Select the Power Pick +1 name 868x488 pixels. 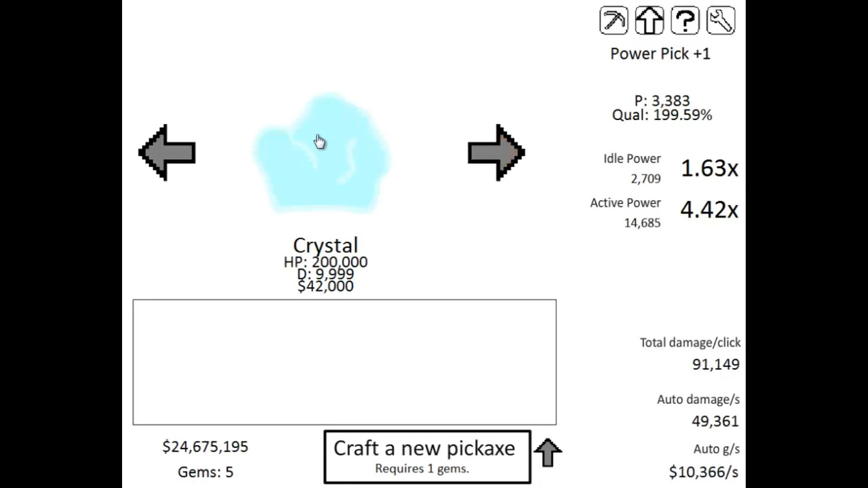660,54
